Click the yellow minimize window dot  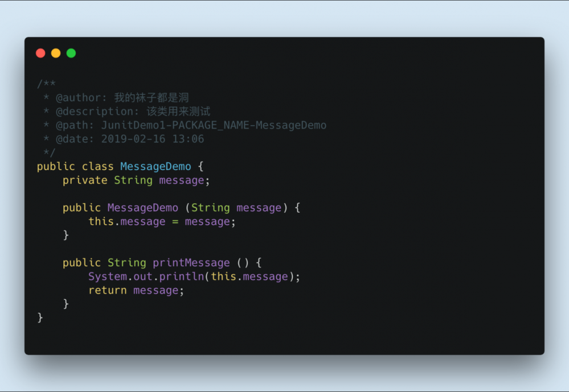point(56,53)
